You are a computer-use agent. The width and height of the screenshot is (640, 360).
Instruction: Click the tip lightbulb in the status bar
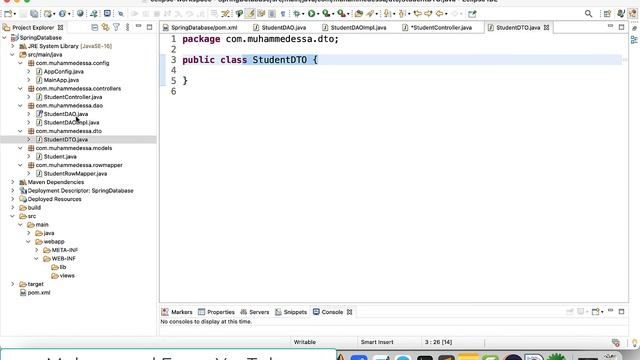[x=635, y=342]
